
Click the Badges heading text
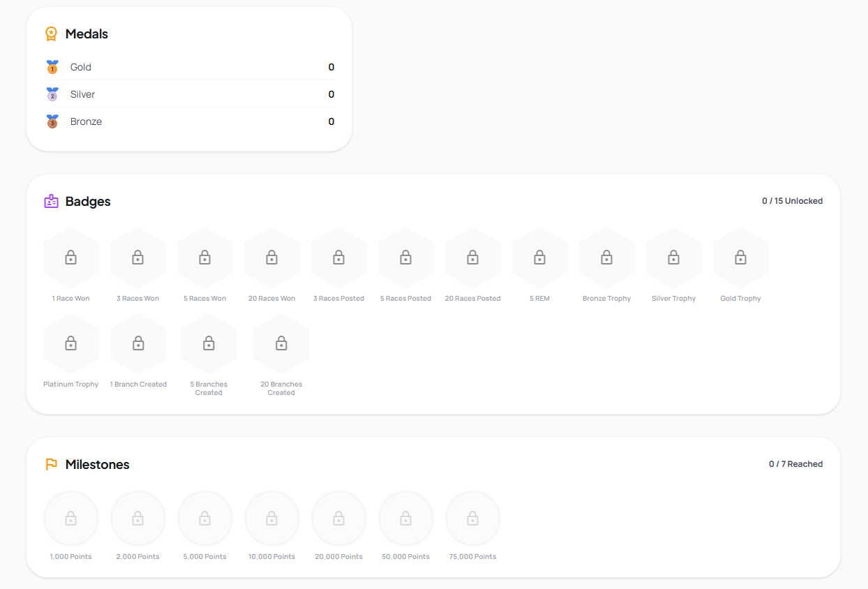click(88, 201)
